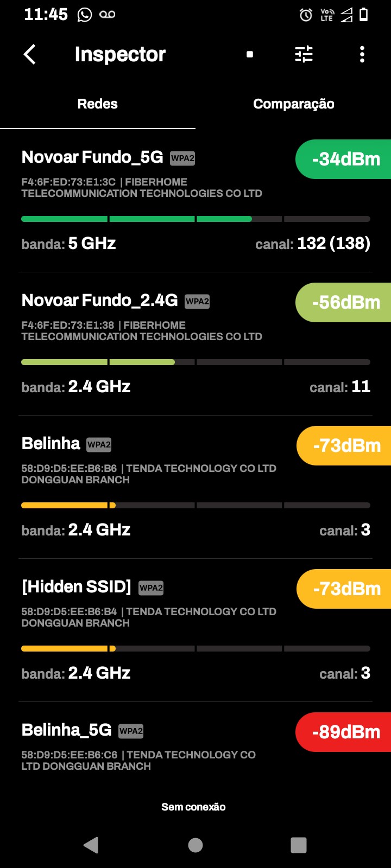Open the three-dot overflow menu
Image resolution: width=391 pixels, height=868 pixels.
[x=362, y=54]
